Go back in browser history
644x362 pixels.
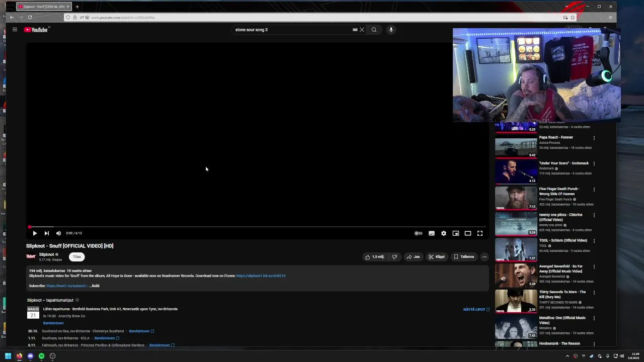12,18
